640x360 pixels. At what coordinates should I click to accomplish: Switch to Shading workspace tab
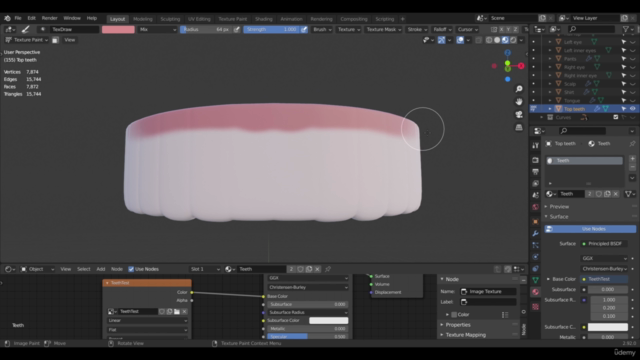[264, 19]
